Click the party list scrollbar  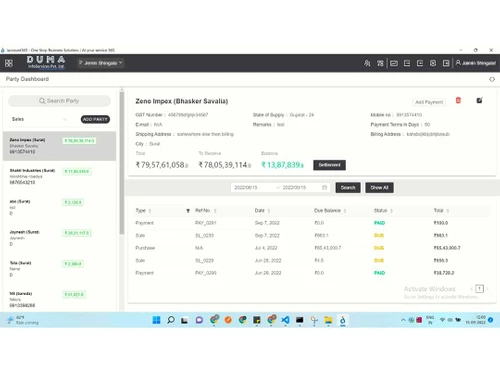pos(122,163)
